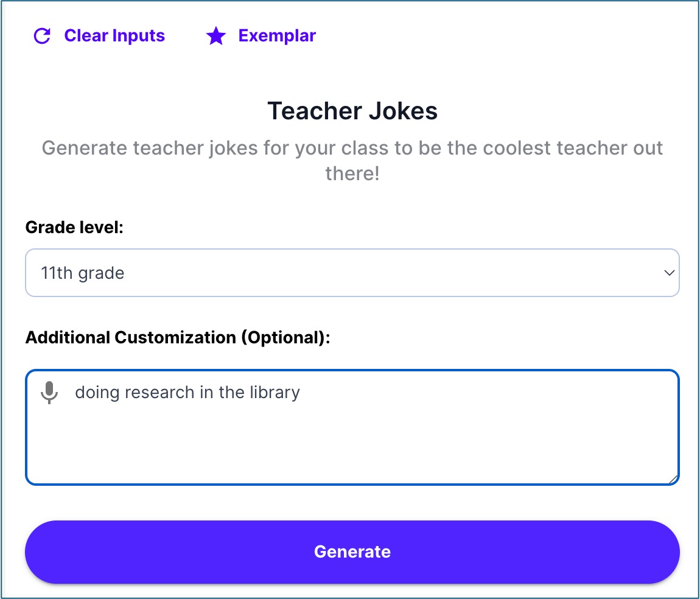
Task: Click the word 'there!' in the subtitle
Action: 352,174
